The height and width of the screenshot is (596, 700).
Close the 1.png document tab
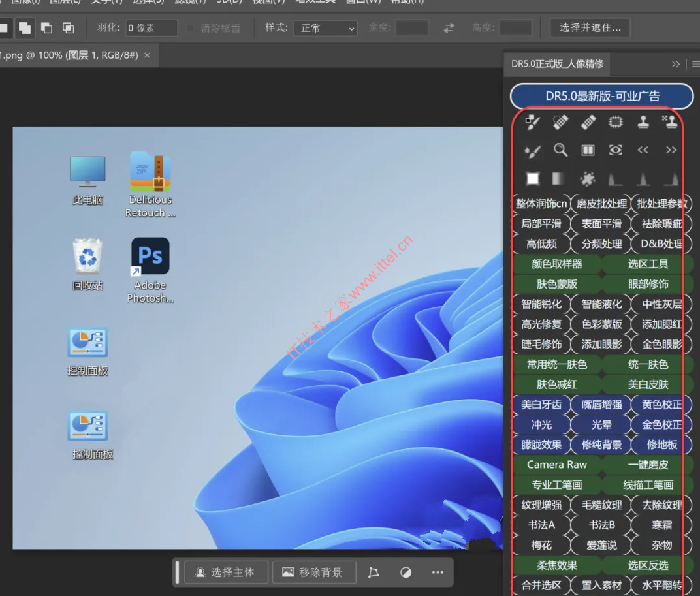[x=147, y=55]
